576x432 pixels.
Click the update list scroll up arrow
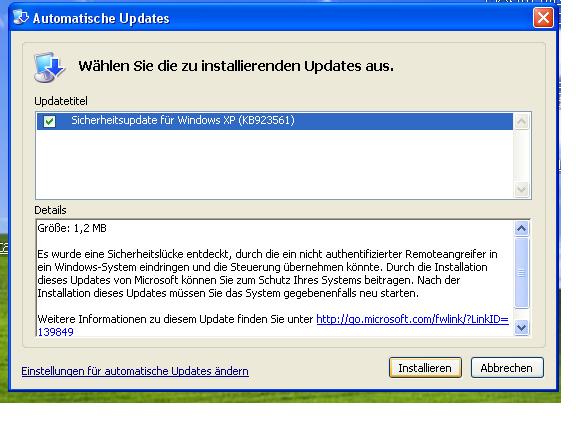(522, 122)
